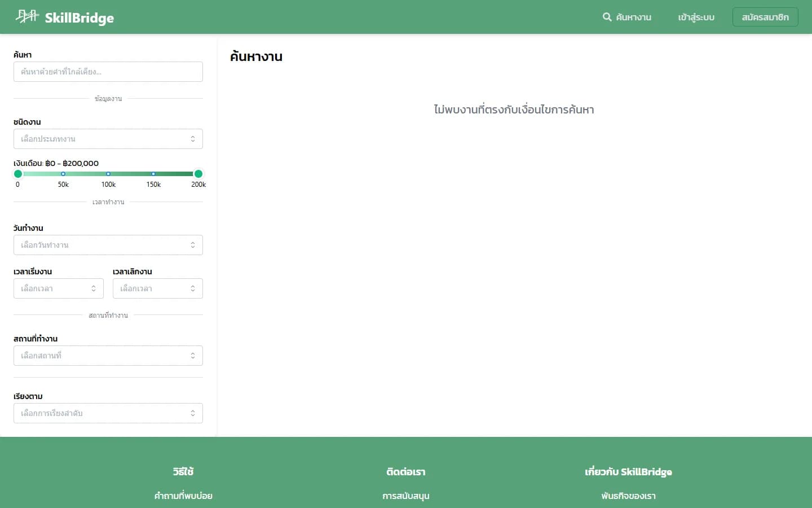Screen dimensions: 812x508
Task: Open the การสนับสนุน support footer link
Action: pos(406,496)
